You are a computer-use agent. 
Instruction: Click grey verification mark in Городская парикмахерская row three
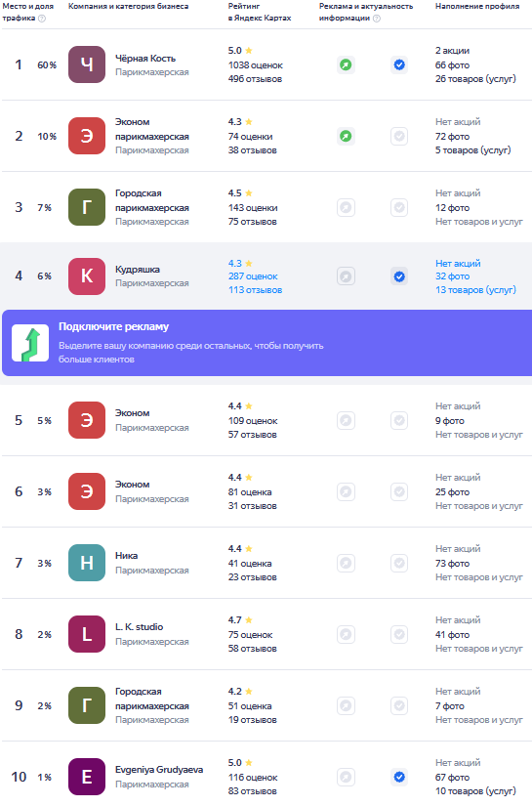(399, 208)
